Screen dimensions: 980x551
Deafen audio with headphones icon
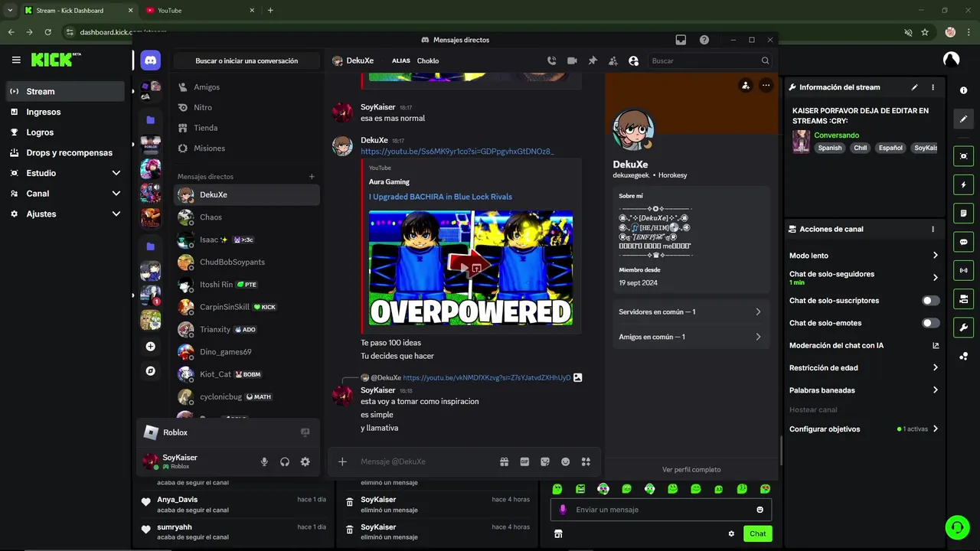pos(285,461)
